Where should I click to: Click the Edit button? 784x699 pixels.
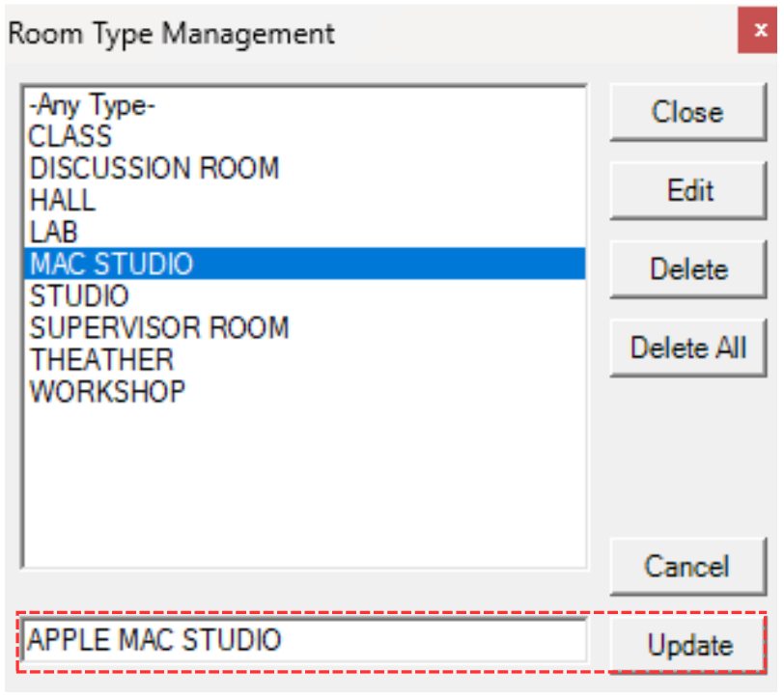689,190
